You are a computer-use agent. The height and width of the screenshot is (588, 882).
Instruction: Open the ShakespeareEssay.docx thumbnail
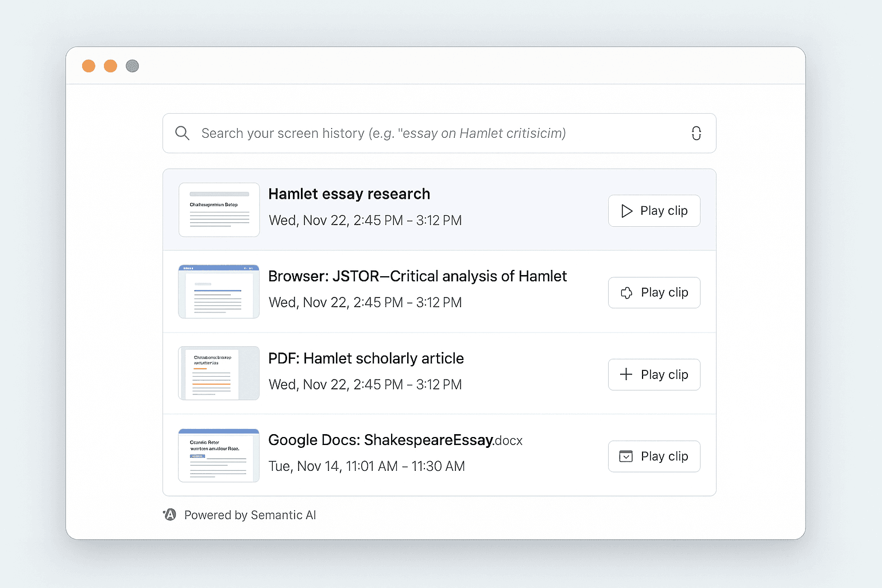(x=219, y=455)
